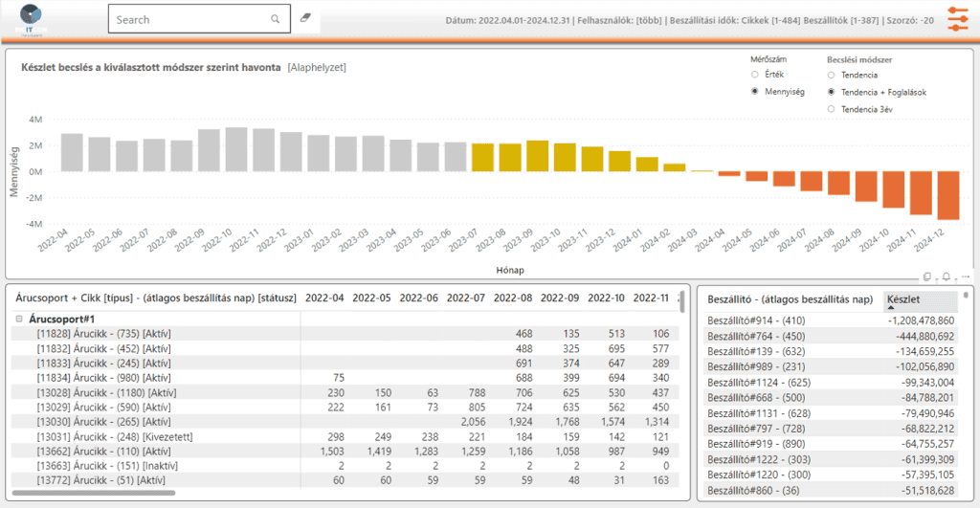Click sort arrow under Készlet column header

(x=891, y=308)
